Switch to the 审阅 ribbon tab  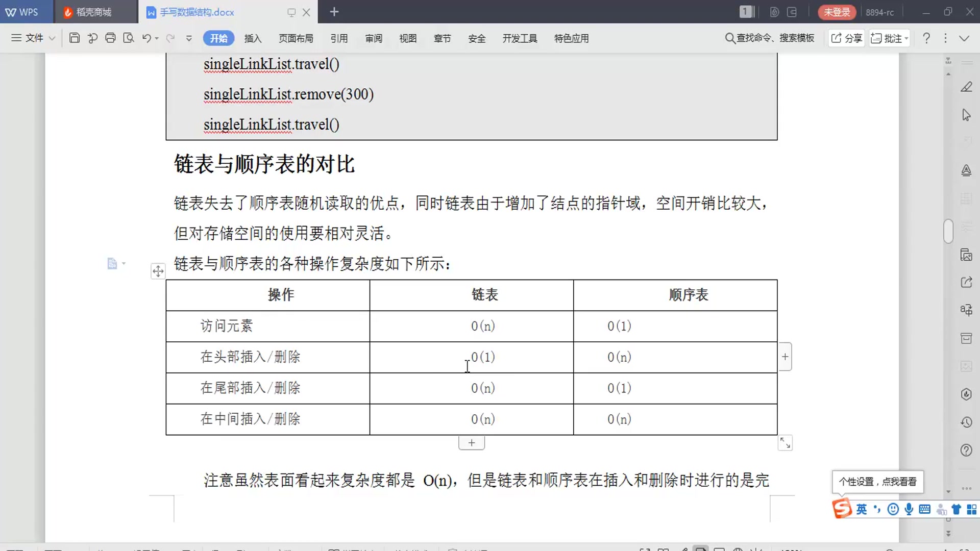(x=373, y=38)
